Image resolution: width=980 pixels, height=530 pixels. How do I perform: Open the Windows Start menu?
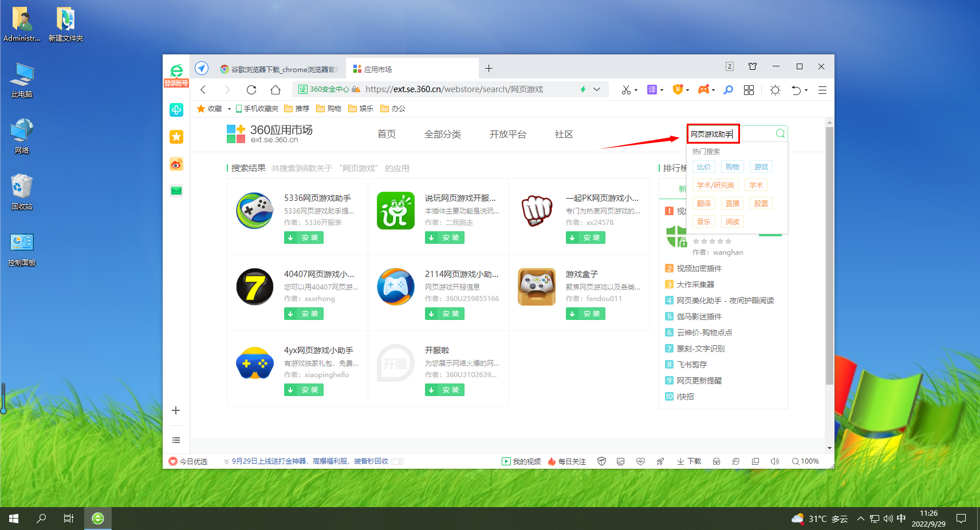pos(14,519)
